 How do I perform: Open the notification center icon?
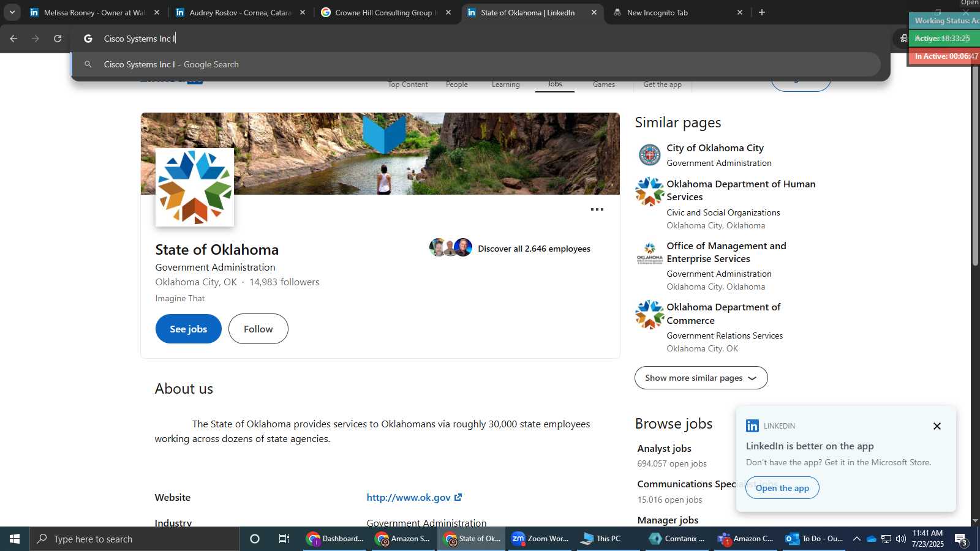pos(961,539)
